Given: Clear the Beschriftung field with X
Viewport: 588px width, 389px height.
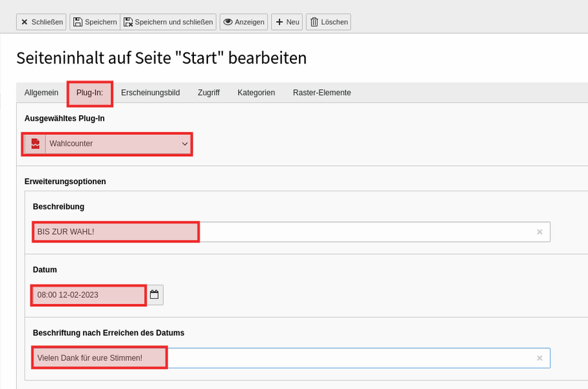Looking at the screenshot, I should click(x=539, y=358).
